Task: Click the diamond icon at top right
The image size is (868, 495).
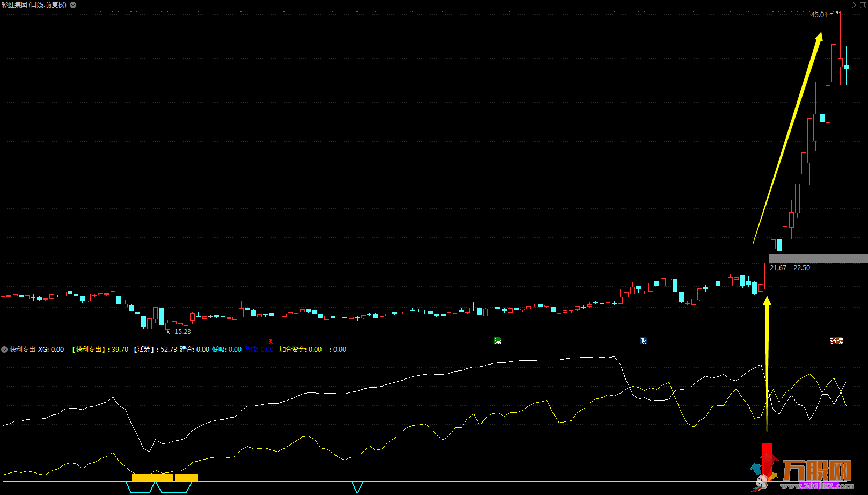Action: 854,5
